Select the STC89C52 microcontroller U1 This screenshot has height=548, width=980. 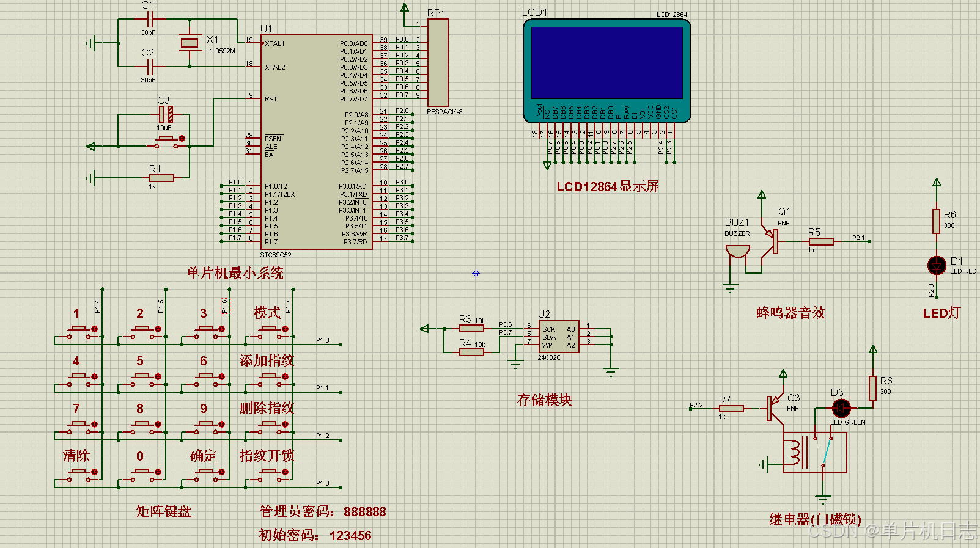[316, 142]
